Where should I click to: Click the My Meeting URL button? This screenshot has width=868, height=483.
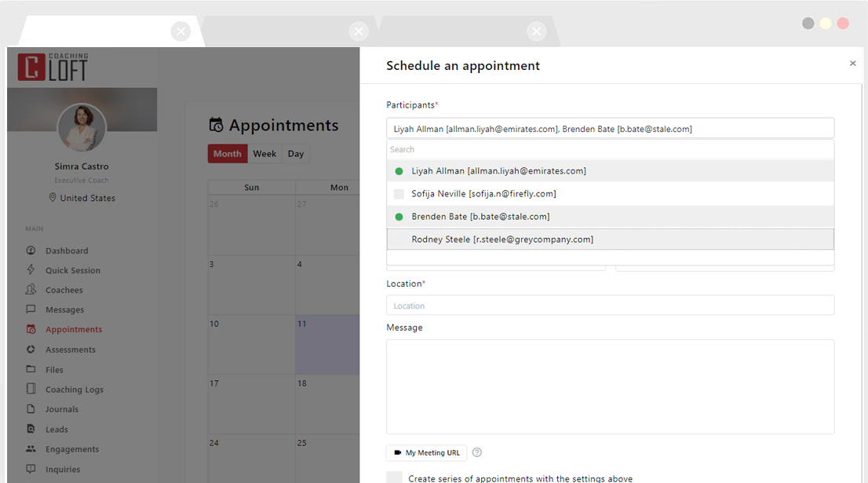[x=426, y=452]
